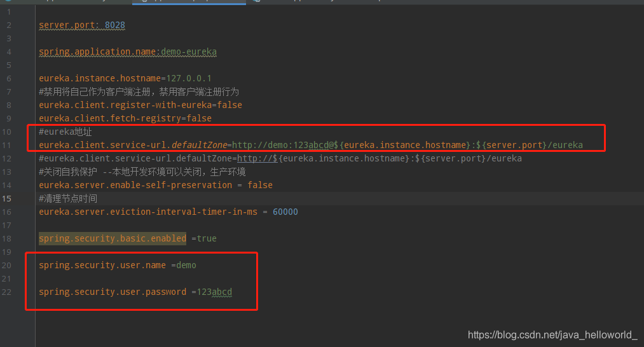The image size is (644, 347).
Task: Select the 127.0.0.1 hostname value
Action: pos(189,78)
